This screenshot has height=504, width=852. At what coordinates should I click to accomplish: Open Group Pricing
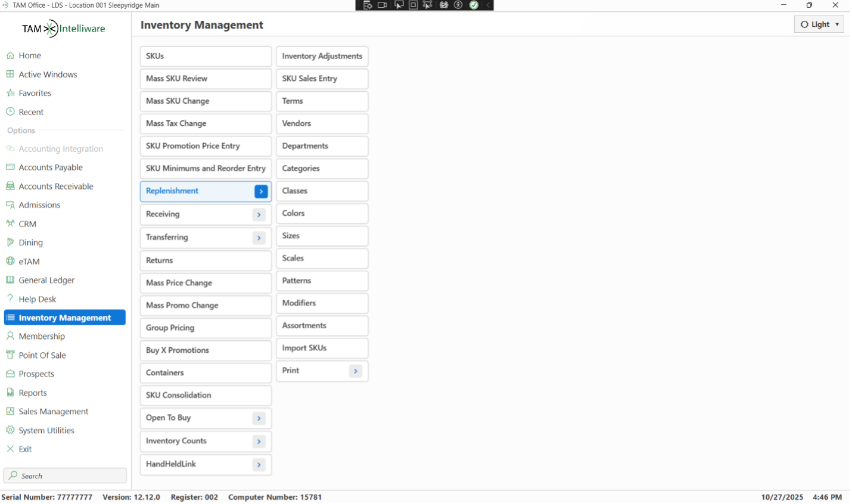tap(206, 328)
